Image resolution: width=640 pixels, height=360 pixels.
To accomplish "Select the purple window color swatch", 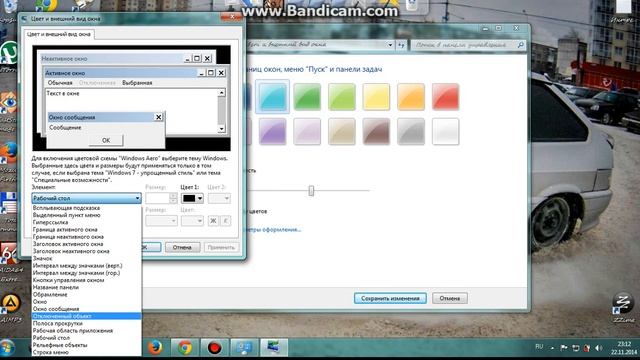I will pos(272,131).
